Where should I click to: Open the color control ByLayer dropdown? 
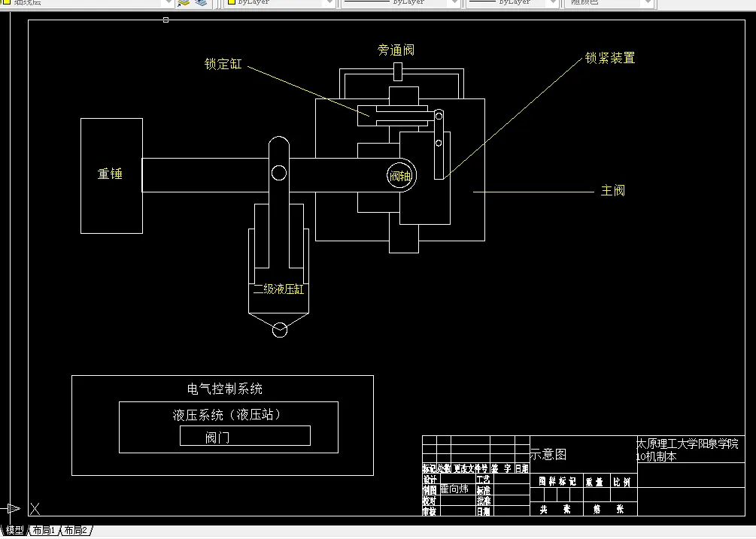click(x=329, y=3)
